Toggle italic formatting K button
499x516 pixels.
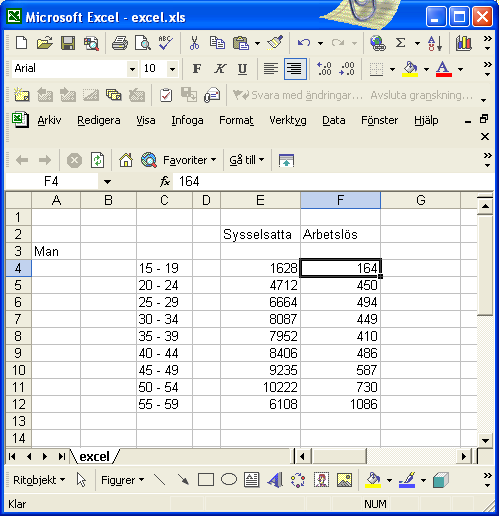point(220,69)
